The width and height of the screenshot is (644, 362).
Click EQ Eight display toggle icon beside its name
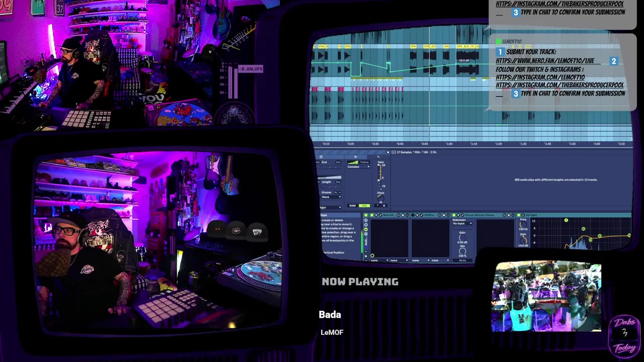click(523, 215)
